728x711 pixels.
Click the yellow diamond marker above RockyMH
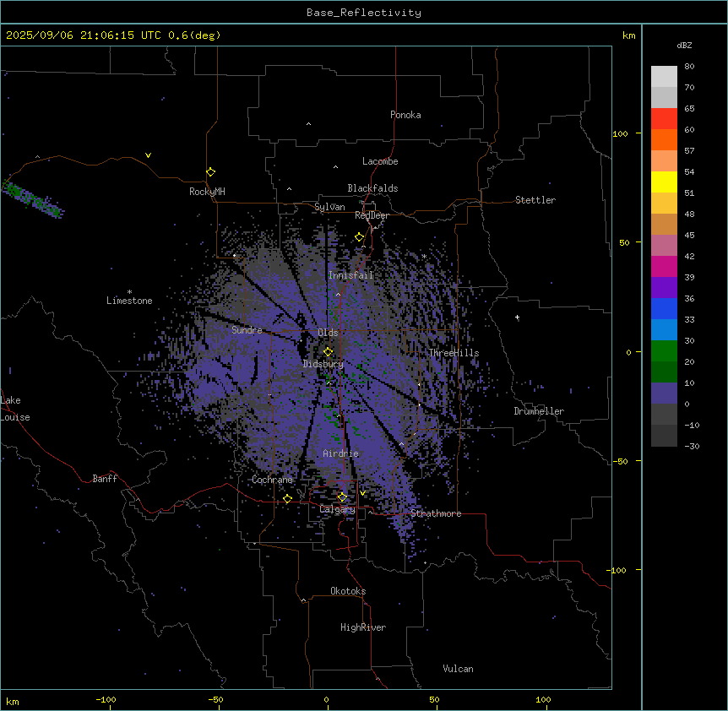[x=210, y=172]
